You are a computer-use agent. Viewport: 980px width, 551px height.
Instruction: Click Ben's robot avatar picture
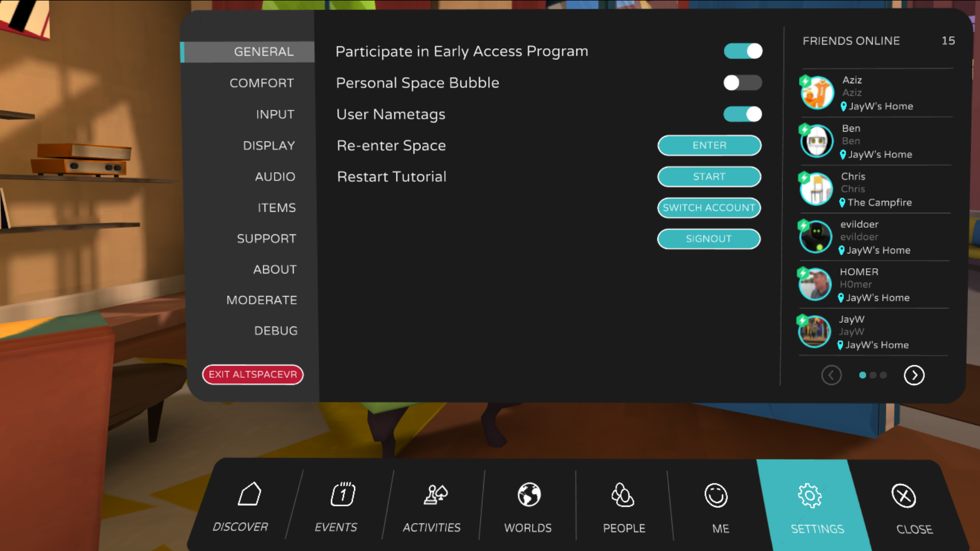tap(816, 141)
